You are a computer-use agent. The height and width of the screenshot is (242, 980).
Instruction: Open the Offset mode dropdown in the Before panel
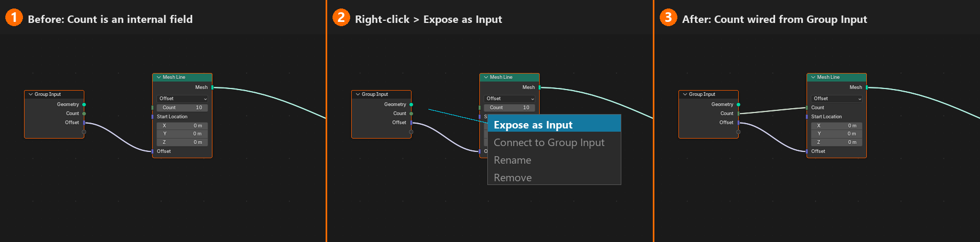(183, 99)
